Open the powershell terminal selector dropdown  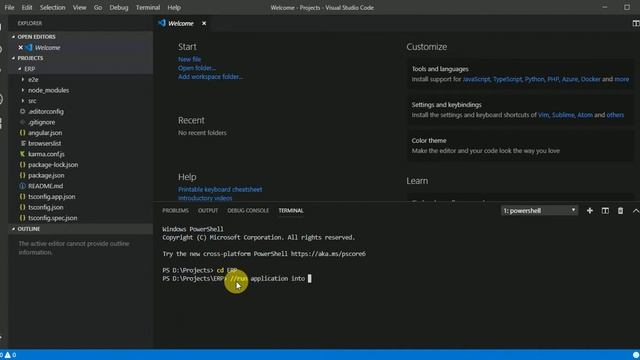(x=539, y=211)
